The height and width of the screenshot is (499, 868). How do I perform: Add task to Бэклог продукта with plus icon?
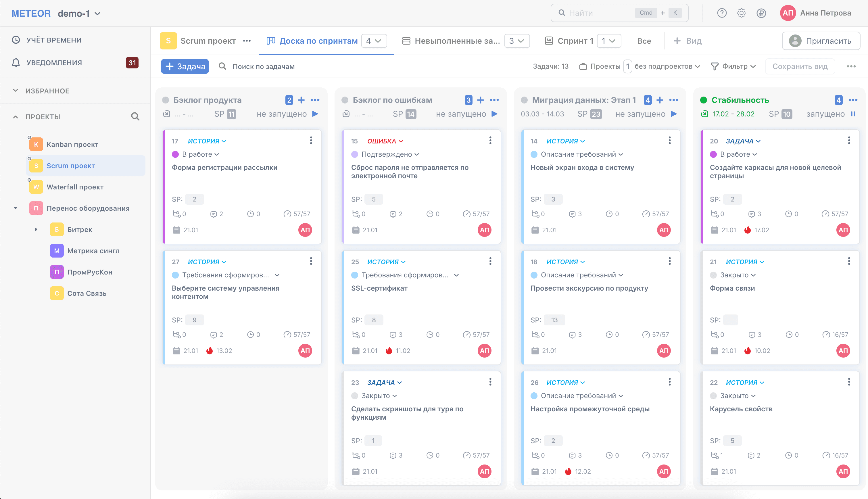[301, 100]
